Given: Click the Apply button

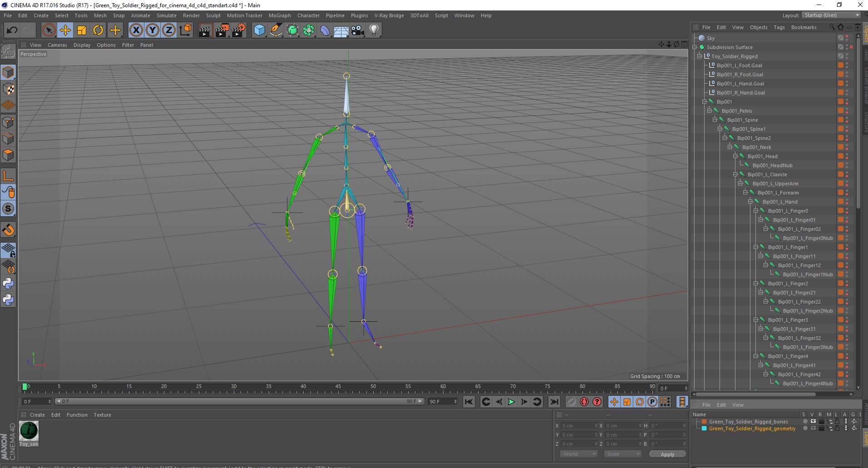Looking at the screenshot, I should pos(667,454).
